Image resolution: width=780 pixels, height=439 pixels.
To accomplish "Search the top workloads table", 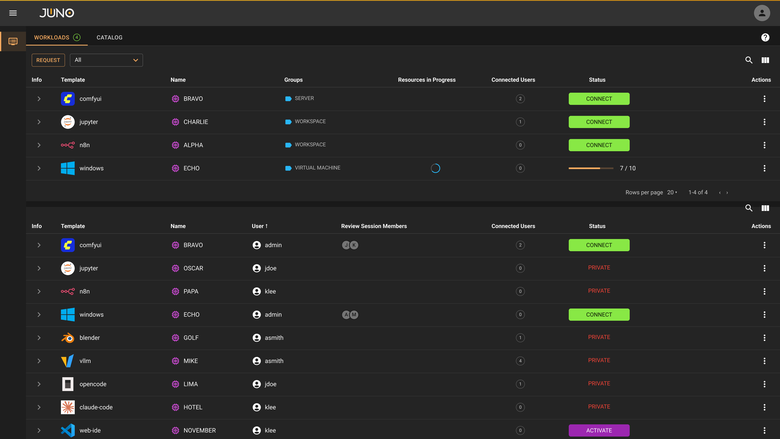I will (749, 60).
